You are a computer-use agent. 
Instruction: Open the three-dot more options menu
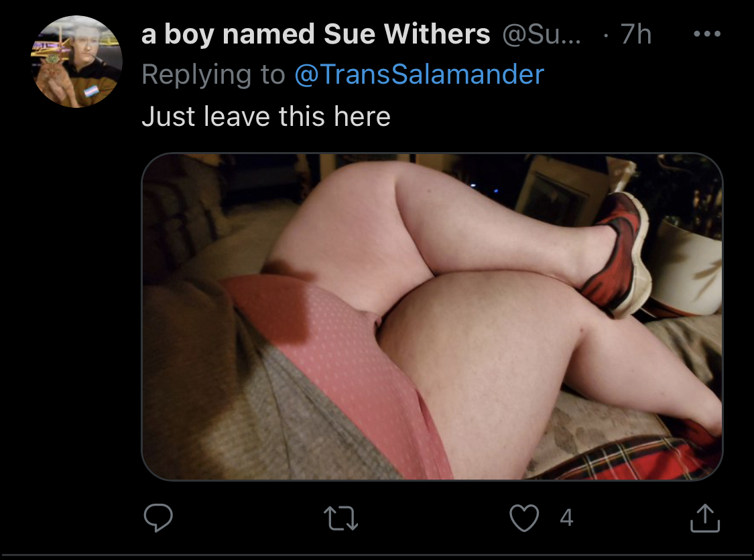click(707, 33)
